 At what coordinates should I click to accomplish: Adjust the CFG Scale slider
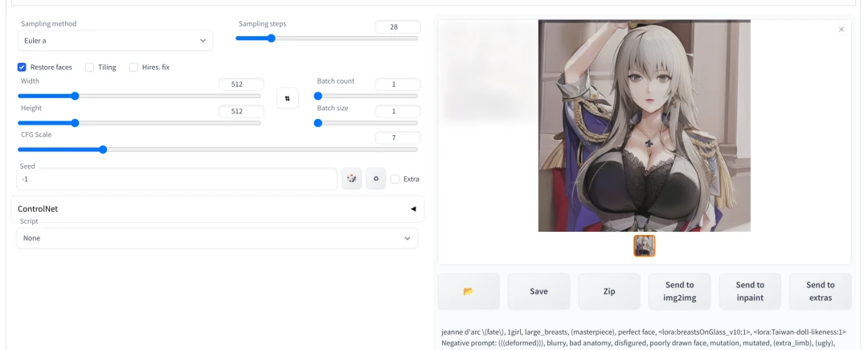218,150
